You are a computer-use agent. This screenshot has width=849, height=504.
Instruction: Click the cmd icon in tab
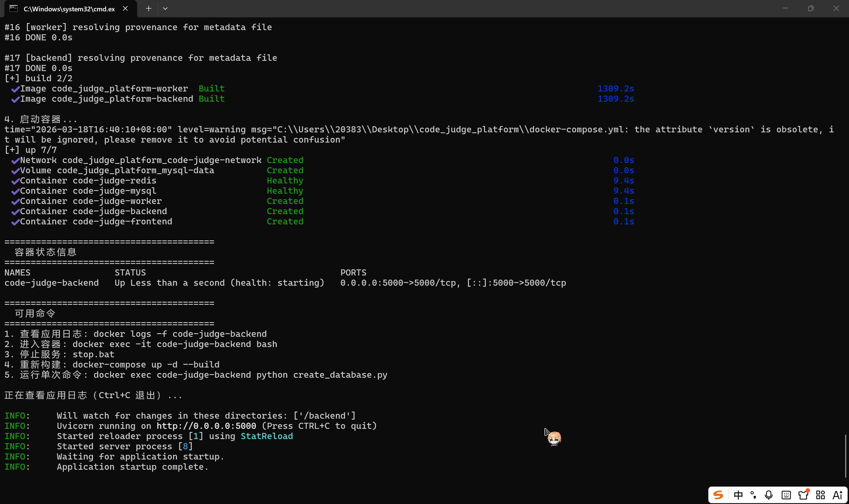[14, 9]
